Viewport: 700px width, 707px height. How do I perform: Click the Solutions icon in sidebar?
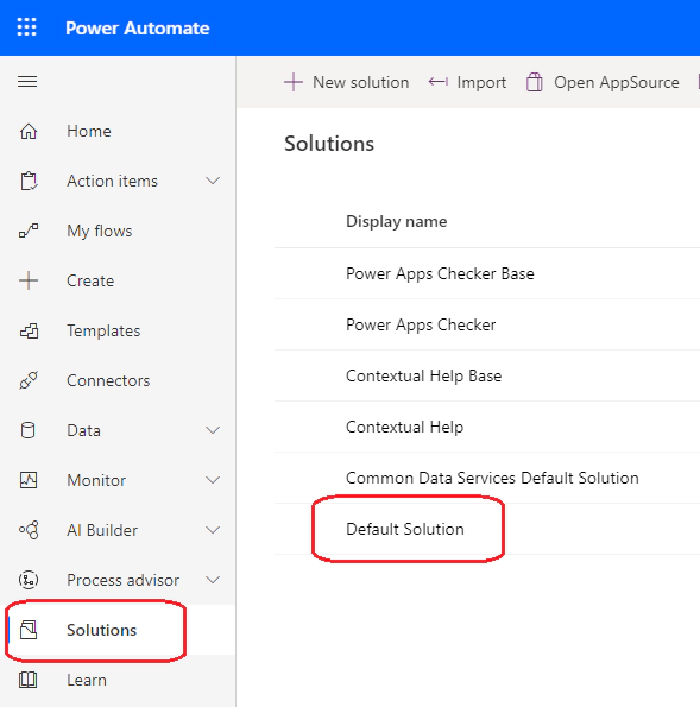click(x=29, y=630)
